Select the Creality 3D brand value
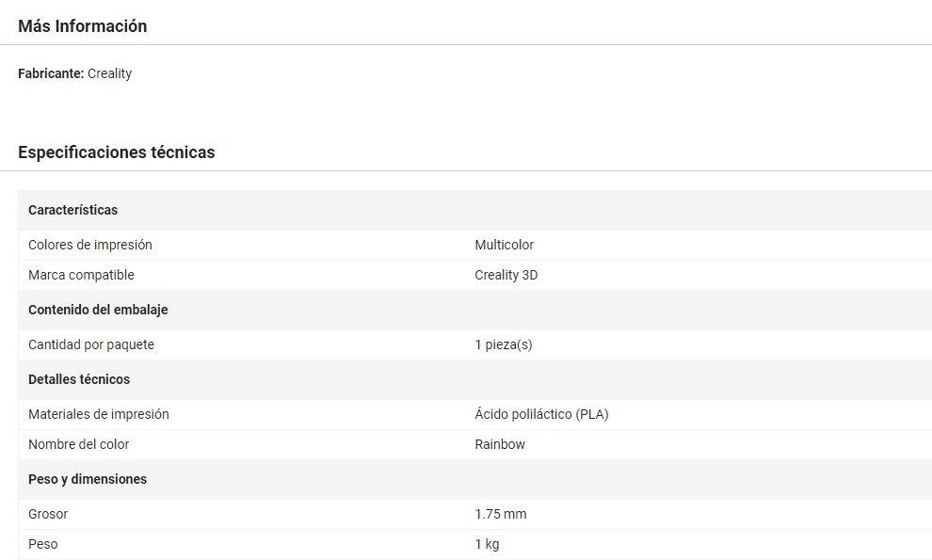This screenshot has height=560, width=932. click(x=506, y=275)
